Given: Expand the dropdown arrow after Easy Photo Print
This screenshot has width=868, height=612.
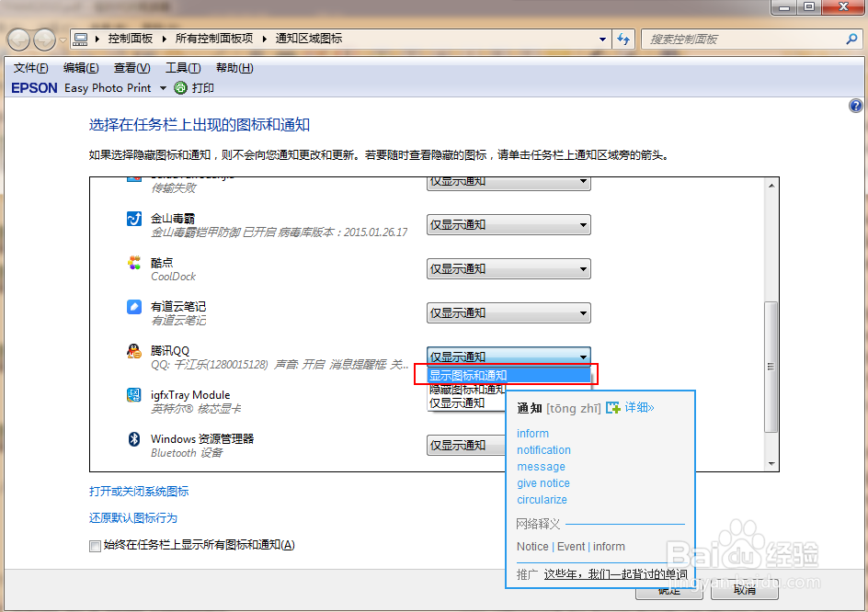Looking at the screenshot, I should click(x=165, y=87).
